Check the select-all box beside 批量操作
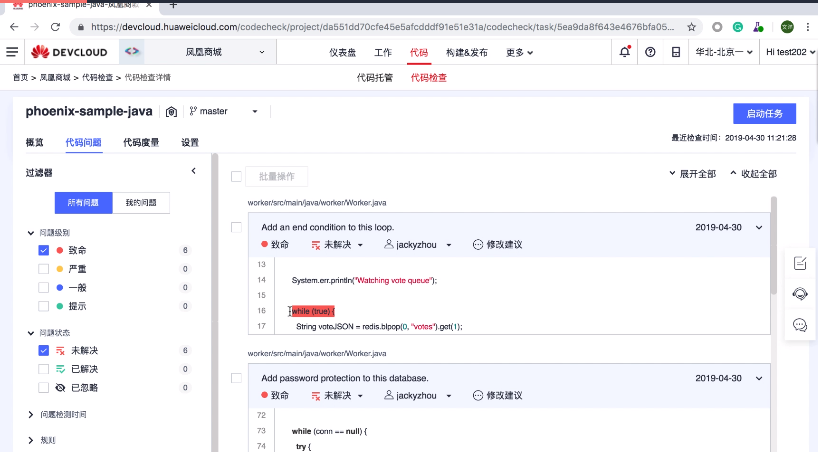Viewport: 818px width, 452px height. click(x=236, y=176)
